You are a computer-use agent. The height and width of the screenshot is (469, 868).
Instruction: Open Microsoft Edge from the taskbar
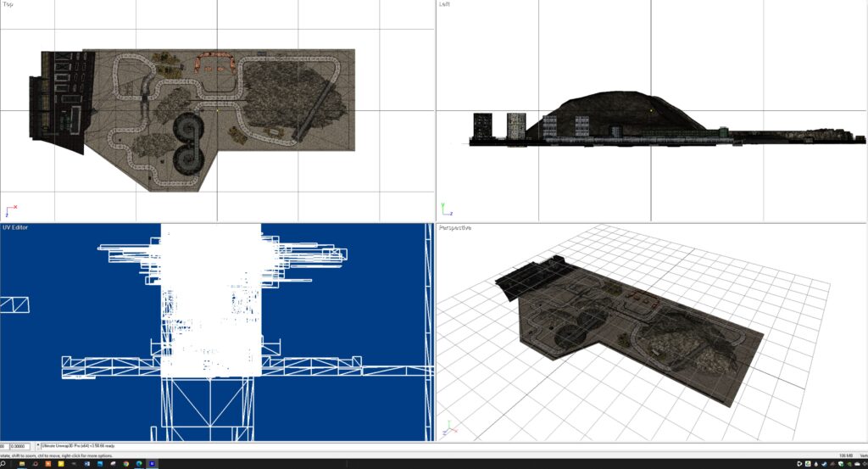click(139, 463)
